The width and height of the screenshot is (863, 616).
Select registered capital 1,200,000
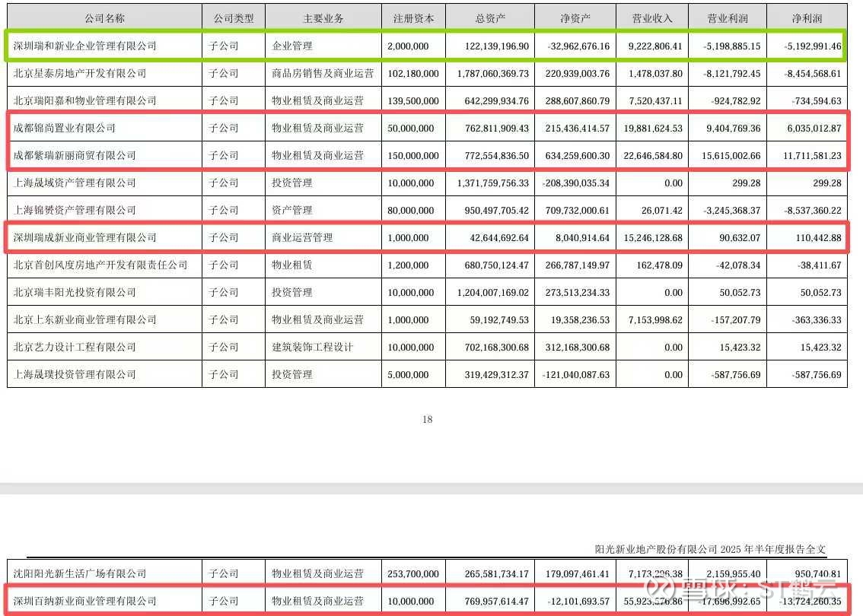[408, 265]
